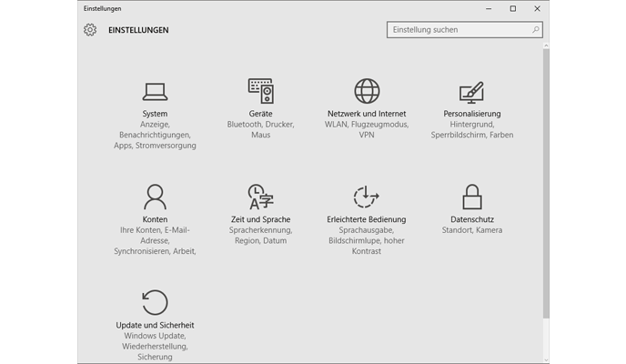Image resolution: width=626 pixels, height=364 pixels.
Task: Click the Zeit und Sprache clock icon
Action: pos(261,197)
